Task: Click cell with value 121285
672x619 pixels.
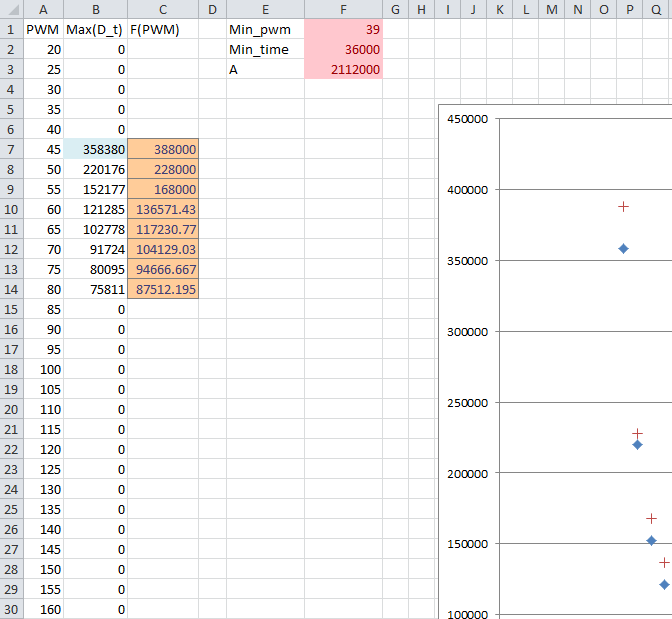Action: click(x=96, y=209)
